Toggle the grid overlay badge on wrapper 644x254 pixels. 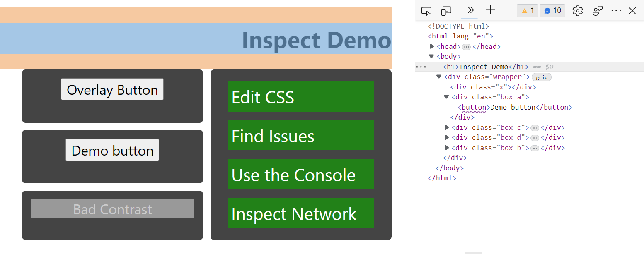point(542,77)
